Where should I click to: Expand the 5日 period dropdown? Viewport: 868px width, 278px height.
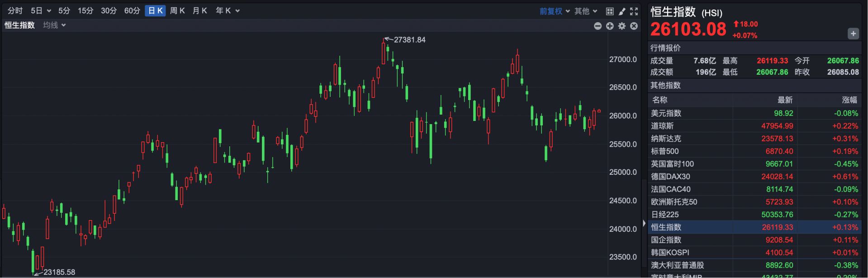(x=41, y=11)
